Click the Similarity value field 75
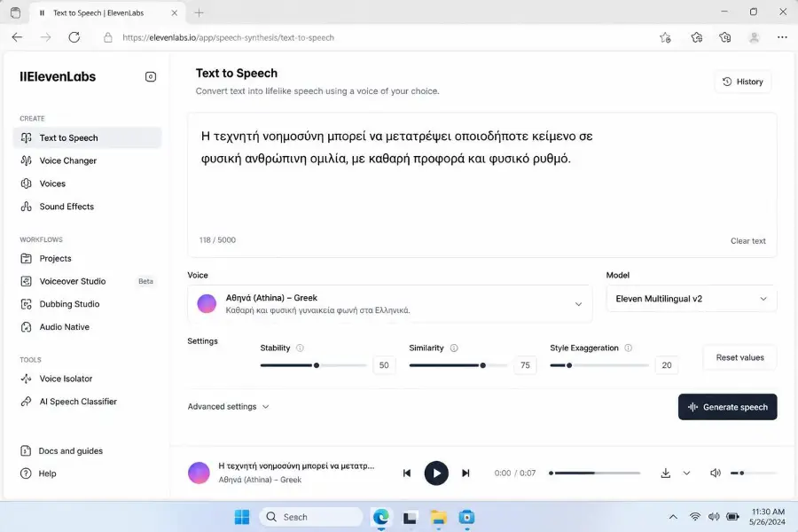Screen dimensions: 798x532 (x=525, y=365)
